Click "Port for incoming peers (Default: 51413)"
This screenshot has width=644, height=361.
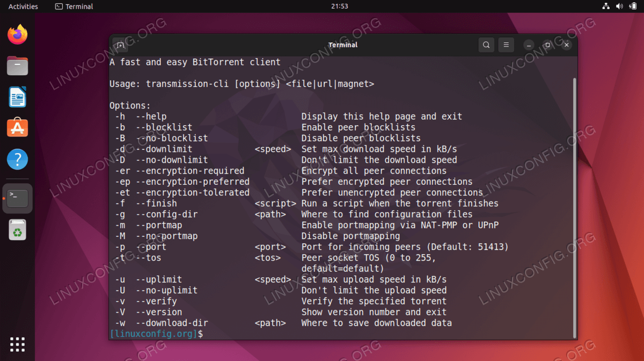point(405,247)
